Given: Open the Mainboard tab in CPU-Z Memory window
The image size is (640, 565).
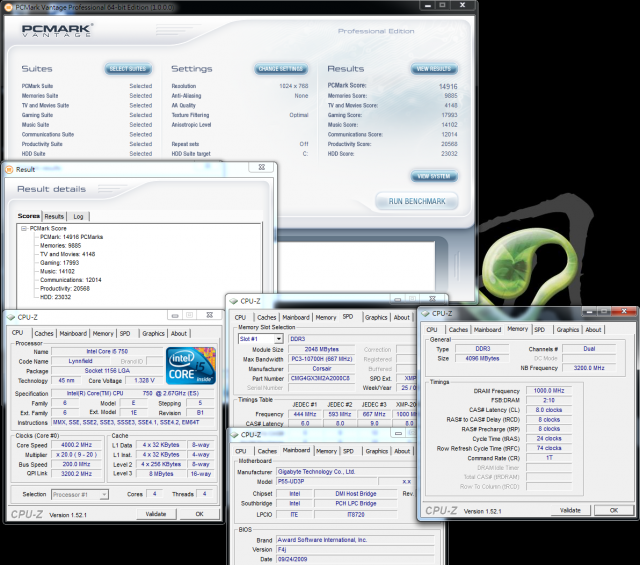Looking at the screenshot, I should tap(487, 330).
